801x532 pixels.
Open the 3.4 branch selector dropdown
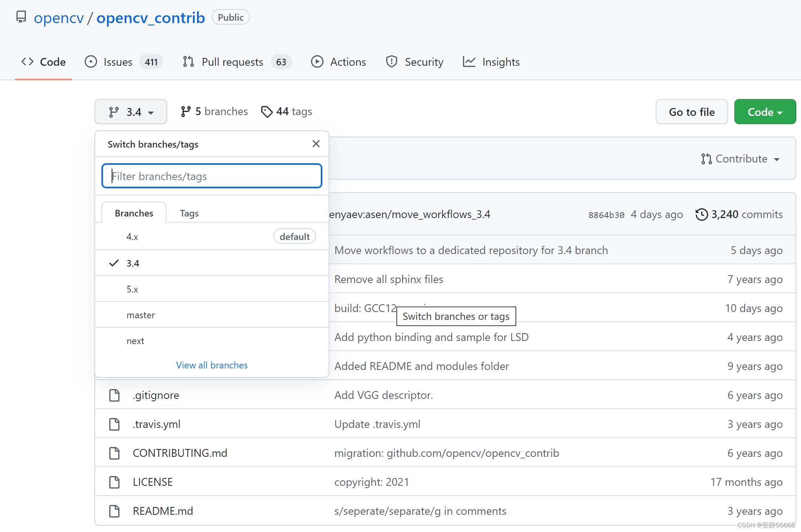click(x=131, y=112)
